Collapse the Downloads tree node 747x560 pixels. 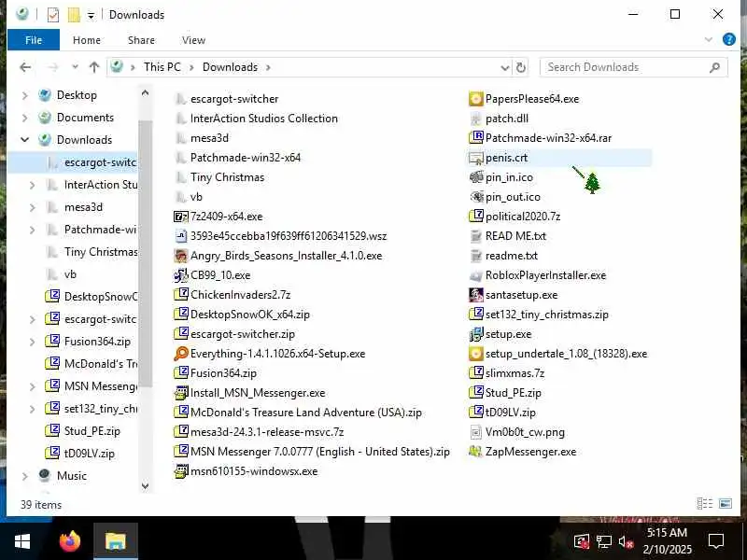click(25, 140)
